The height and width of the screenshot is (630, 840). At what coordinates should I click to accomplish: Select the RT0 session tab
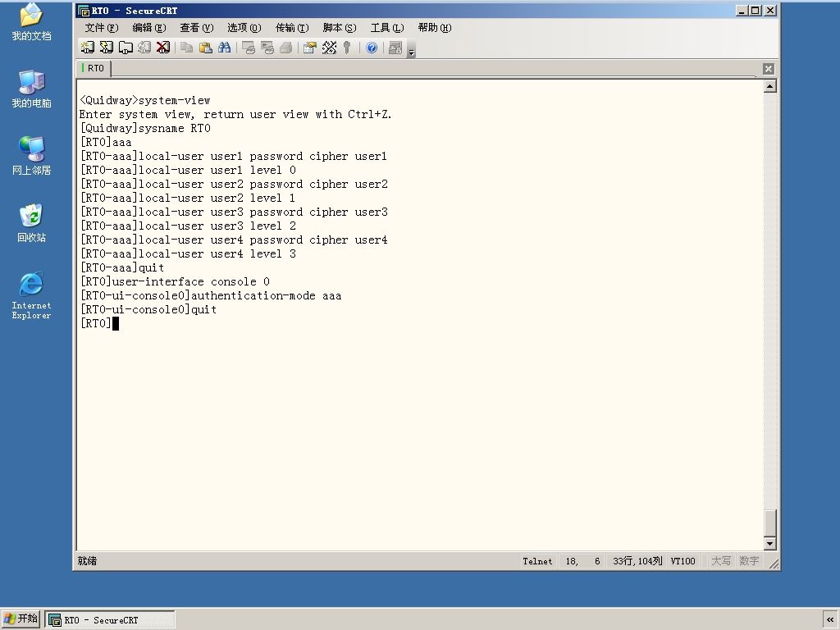point(94,68)
